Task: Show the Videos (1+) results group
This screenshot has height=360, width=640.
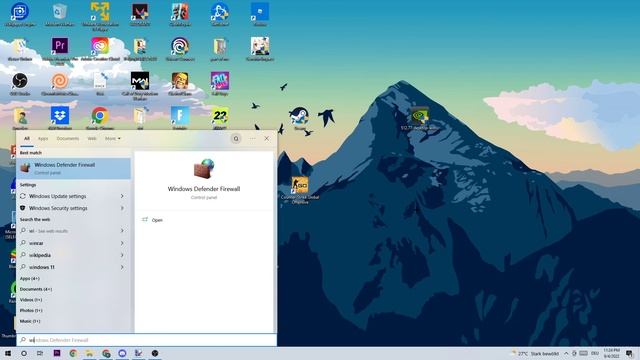Action: [x=31, y=300]
